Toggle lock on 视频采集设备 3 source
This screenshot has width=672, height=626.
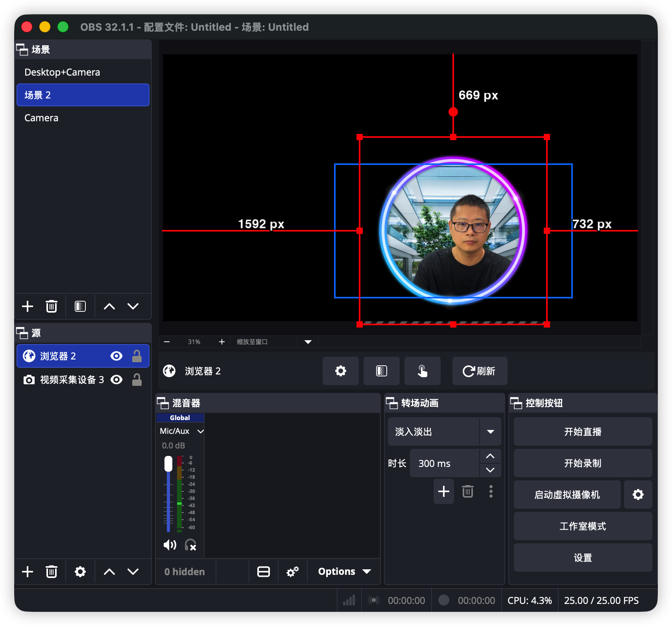137,380
